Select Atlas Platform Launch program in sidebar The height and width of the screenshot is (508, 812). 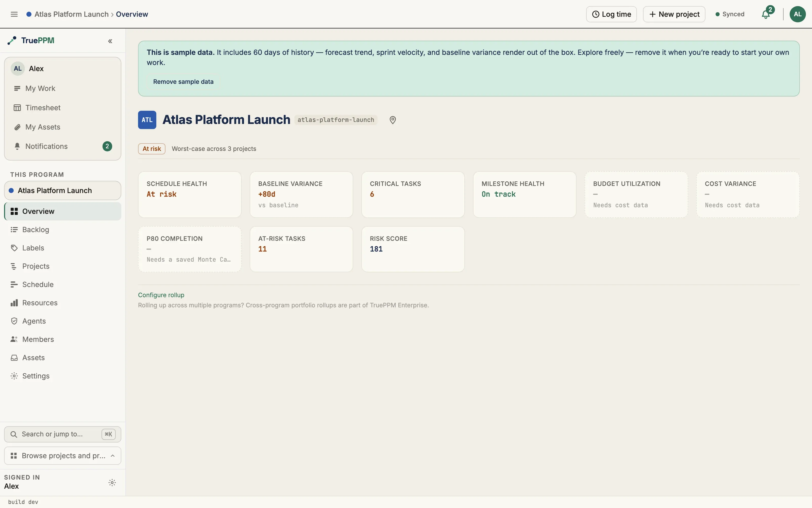tap(63, 190)
